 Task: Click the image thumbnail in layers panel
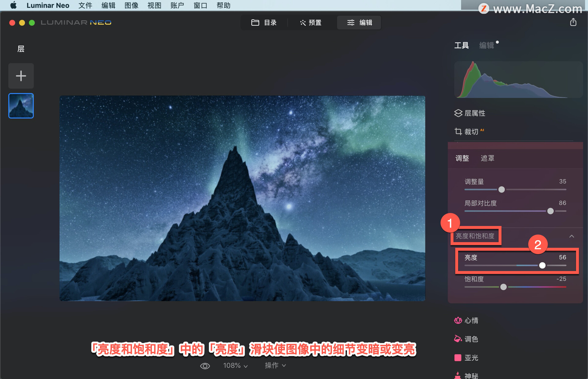point(21,106)
